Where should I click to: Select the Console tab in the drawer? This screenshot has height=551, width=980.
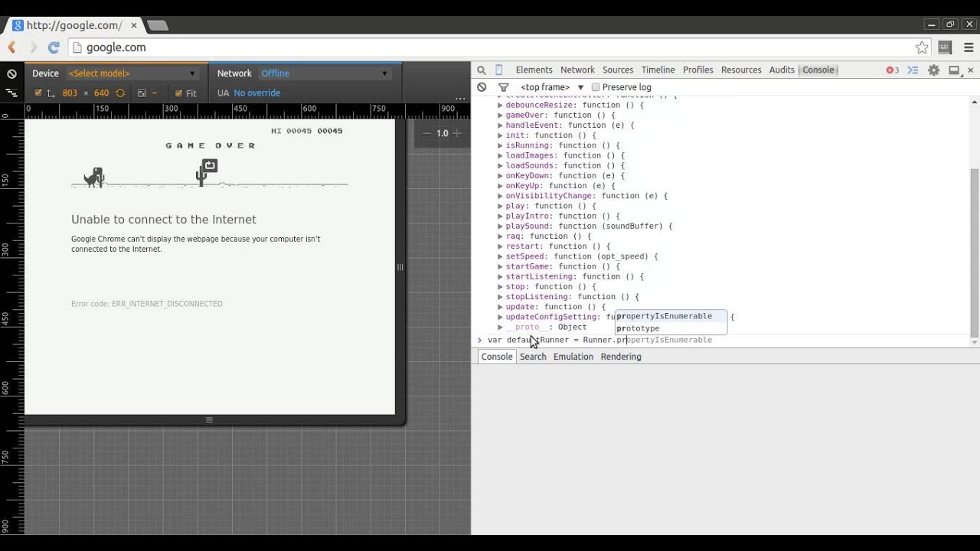497,357
